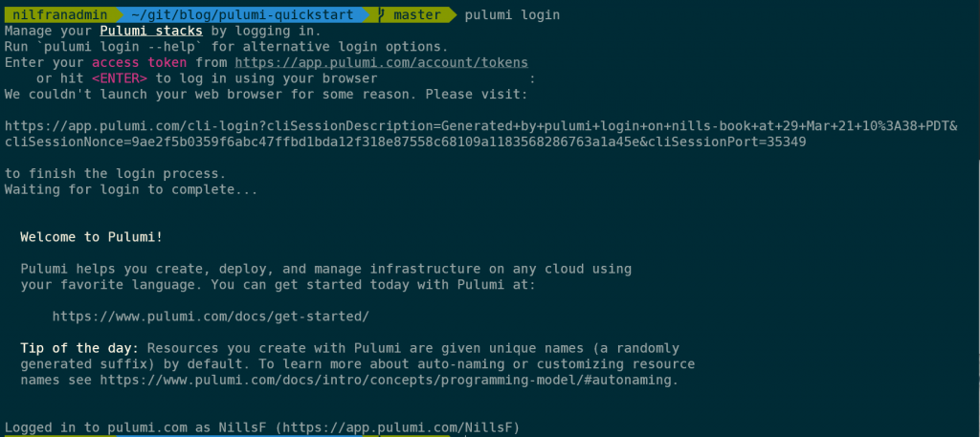Click the ~/git/blog/pulumi-quickstart path segment
This screenshot has width=980, height=437.
242,14
